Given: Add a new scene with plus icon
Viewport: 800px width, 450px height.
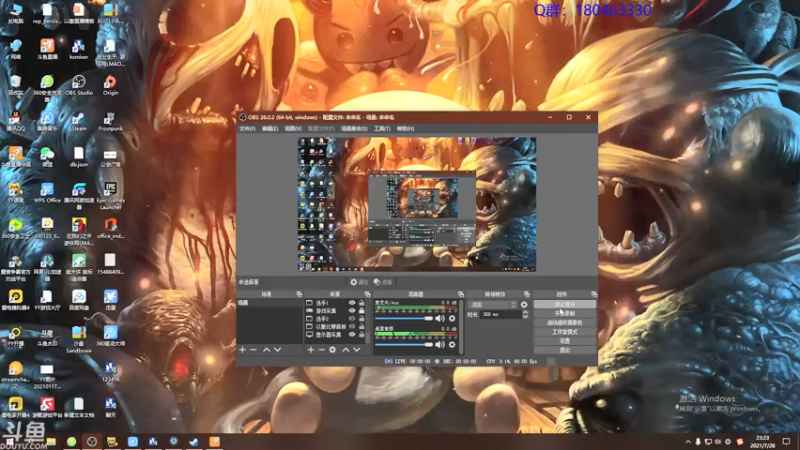Looking at the screenshot, I should coord(242,349).
